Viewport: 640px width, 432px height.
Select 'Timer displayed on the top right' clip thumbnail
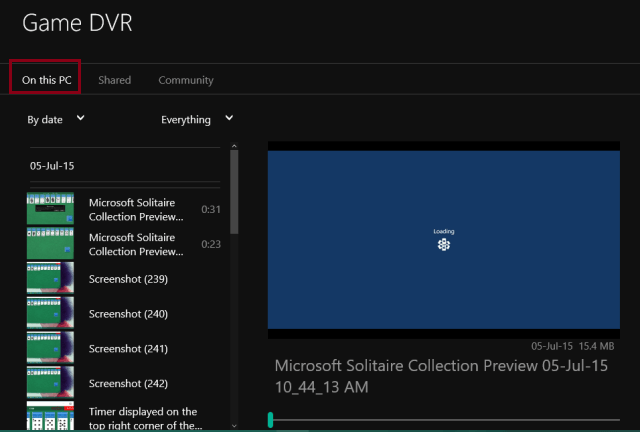tap(50, 416)
